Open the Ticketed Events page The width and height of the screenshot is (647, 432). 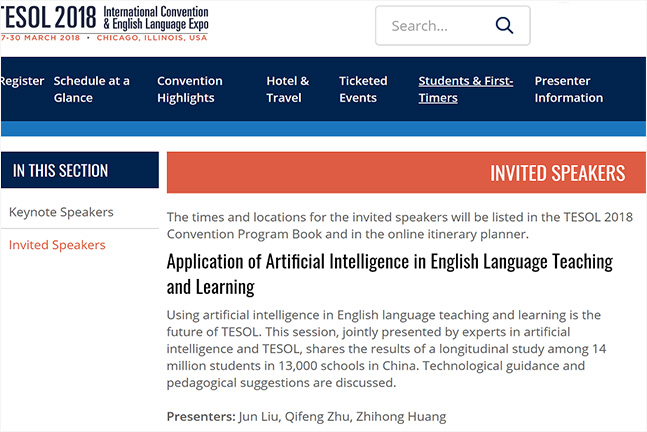pyautogui.click(x=363, y=89)
